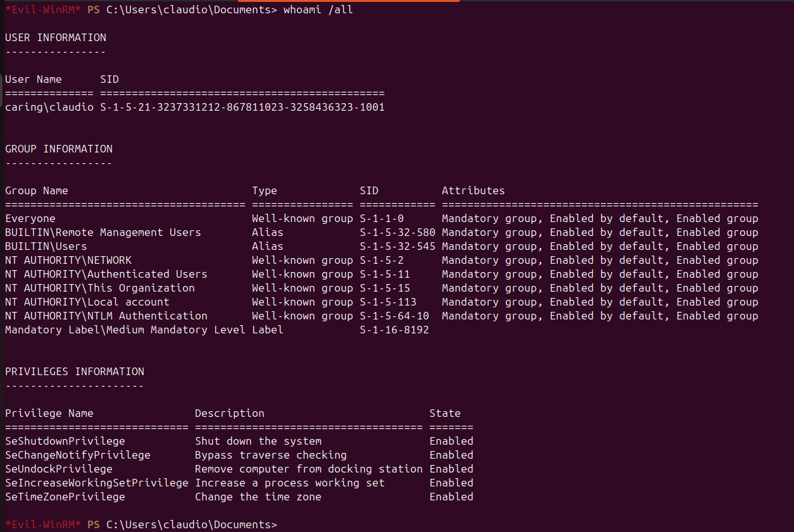Click the SID ending in 3258436323-1001
The width and height of the screenshot is (794, 532).
243,108
